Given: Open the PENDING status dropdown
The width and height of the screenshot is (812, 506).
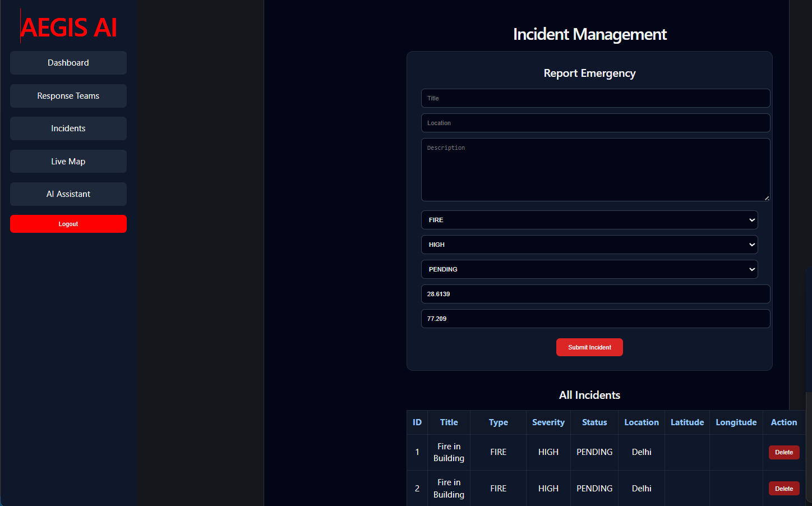Looking at the screenshot, I should coord(589,269).
